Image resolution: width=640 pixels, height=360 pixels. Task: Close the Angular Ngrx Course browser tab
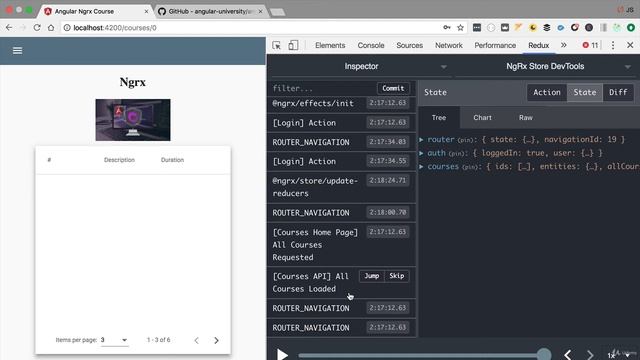(146, 11)
